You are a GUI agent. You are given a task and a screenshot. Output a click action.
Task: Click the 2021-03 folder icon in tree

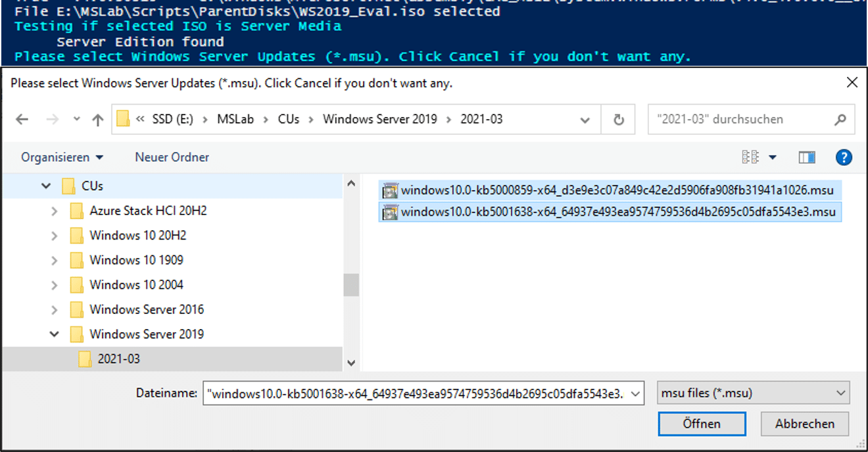click(84, 359)
